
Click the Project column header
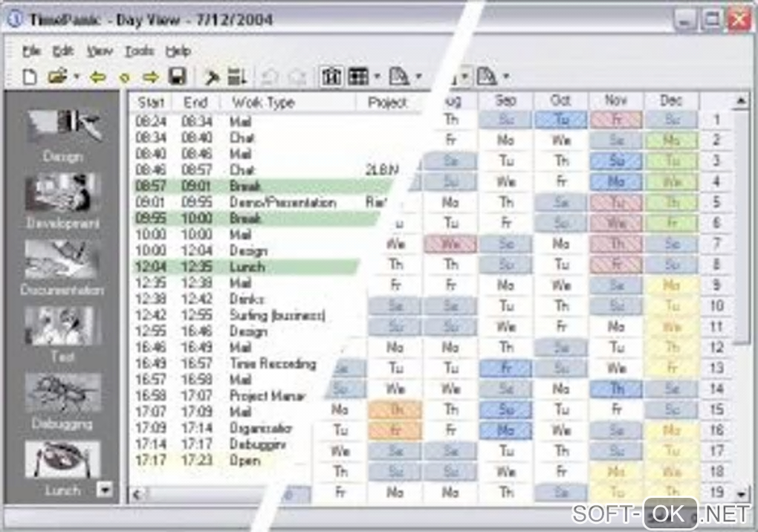(388, 103)
